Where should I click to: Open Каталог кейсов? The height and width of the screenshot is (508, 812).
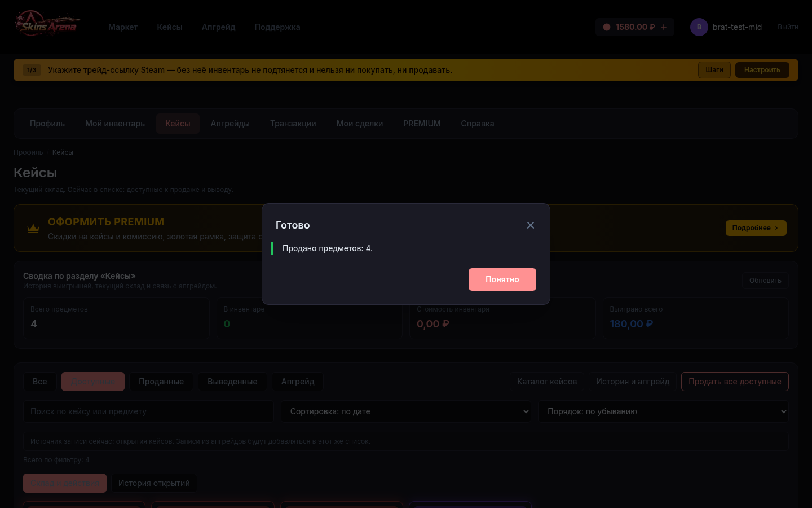click(x=547, y=382)
